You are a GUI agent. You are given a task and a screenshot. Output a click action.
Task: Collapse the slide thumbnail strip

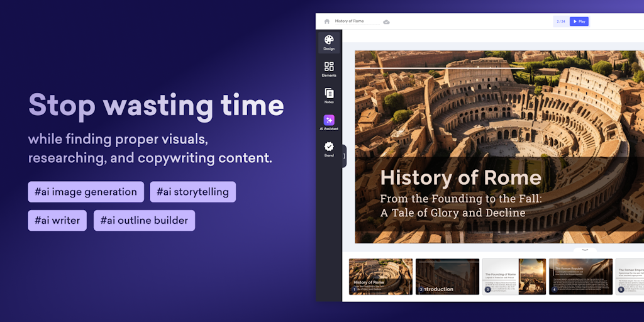pos(585,249)
